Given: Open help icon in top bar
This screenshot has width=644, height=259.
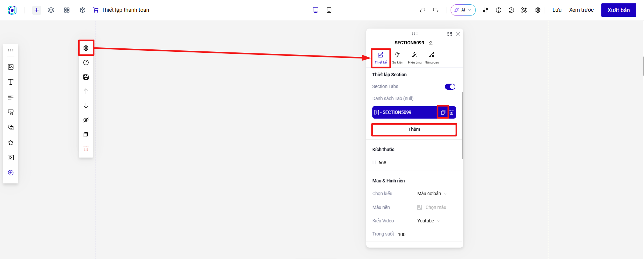Looking at the screenshot, I should coord(499,10).
